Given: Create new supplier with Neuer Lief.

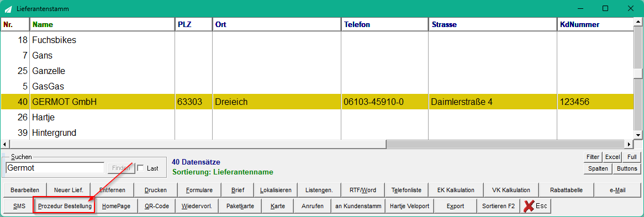Looking at the screenshot, I should point(68,190).
